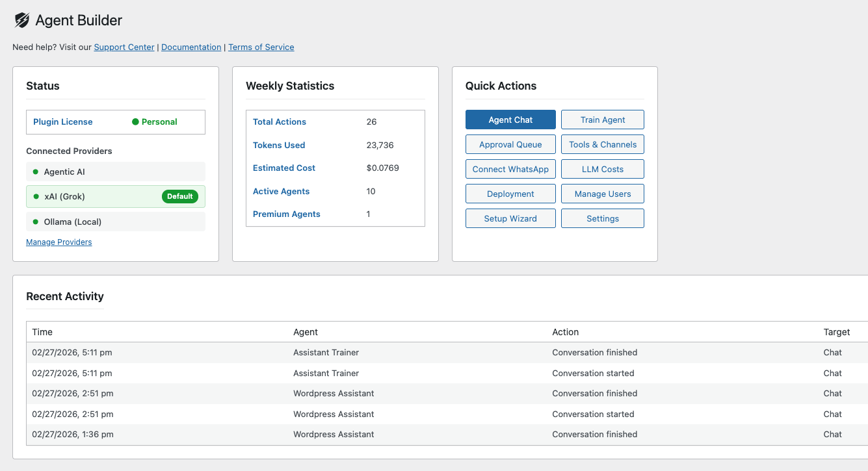Open Agent Chat
The width and height of the screenshot is (868, 471).
pyautogui.click(x=510, y=120)
